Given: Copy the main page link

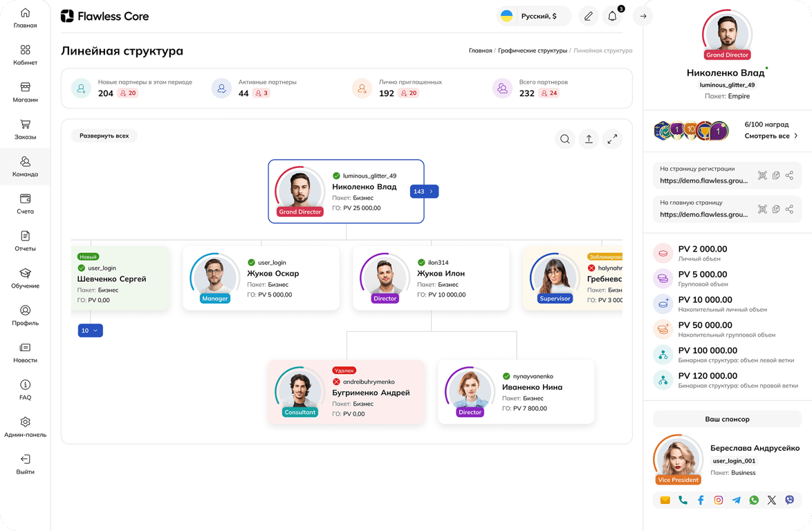Looking at the screenshot, I should (x=776, y=209).
